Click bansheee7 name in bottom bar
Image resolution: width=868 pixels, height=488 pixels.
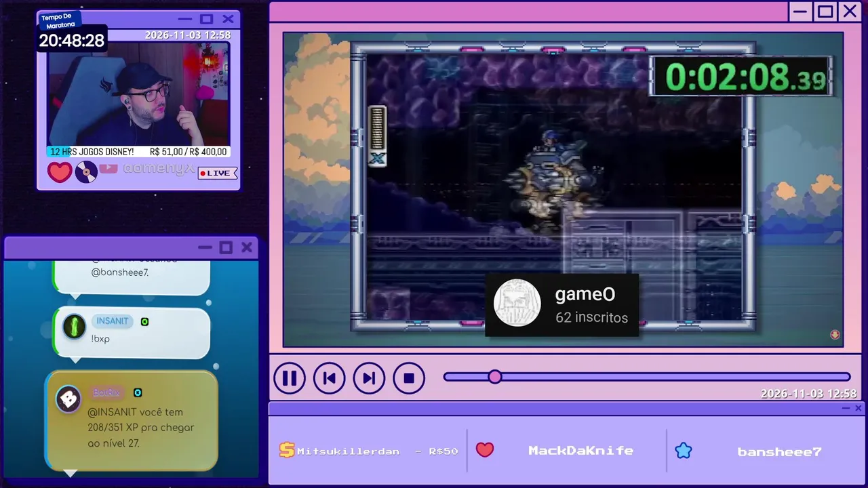(779, 451)
